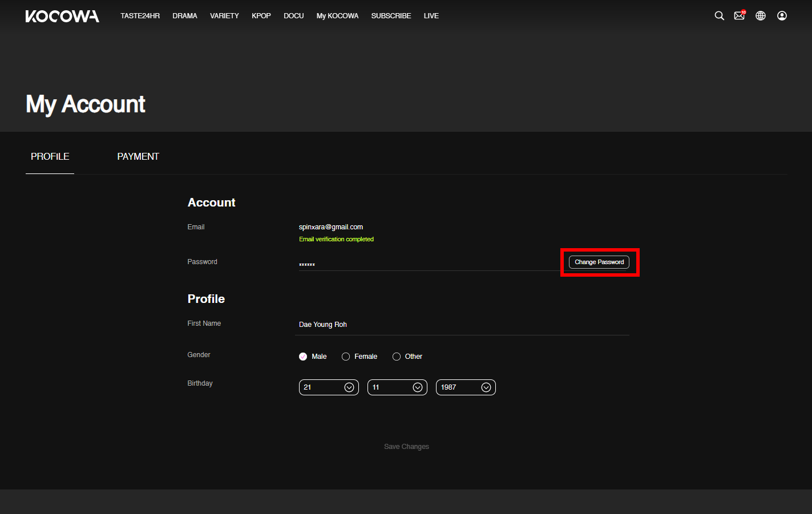This screenshot has height=514, width=812.
Task: Open the KPOP menu item
Action: 261,16
